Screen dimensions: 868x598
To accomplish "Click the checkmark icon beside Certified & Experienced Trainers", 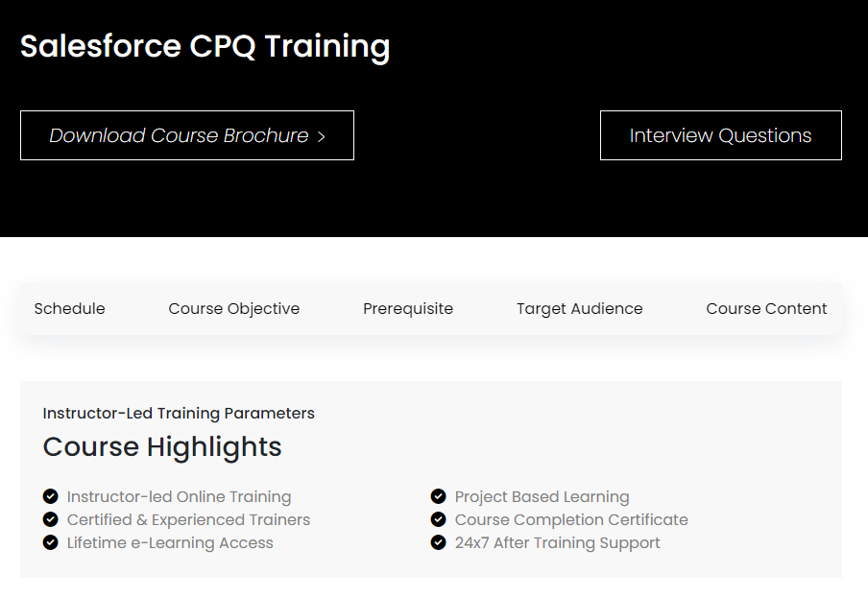I will pyautogui.click(x=50, y=519).
